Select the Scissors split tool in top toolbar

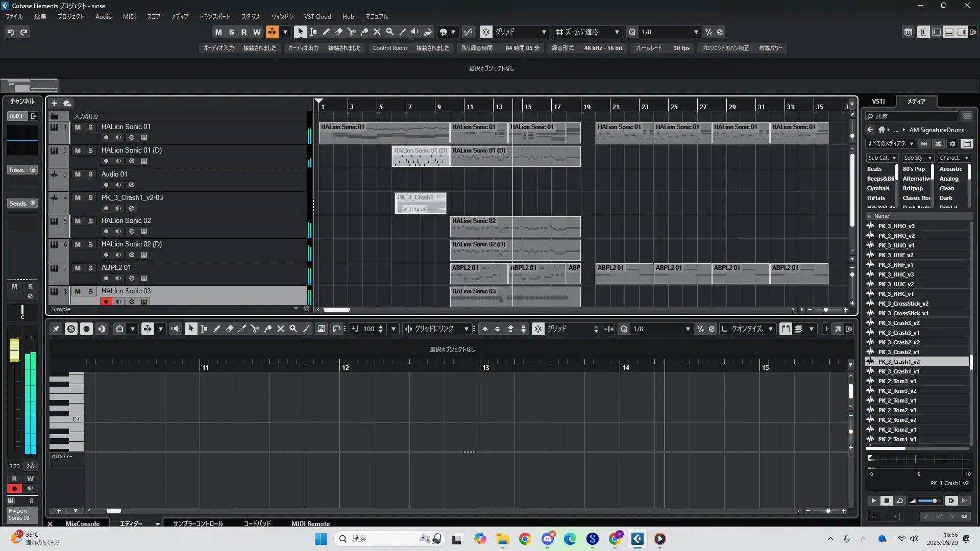coord(352,32)
